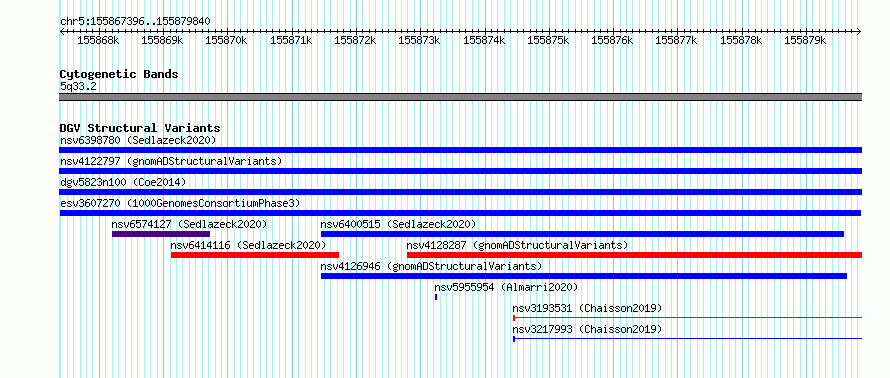Click the ruler's left arrowhead
890x378 pixels.
[x=62, y=32]
